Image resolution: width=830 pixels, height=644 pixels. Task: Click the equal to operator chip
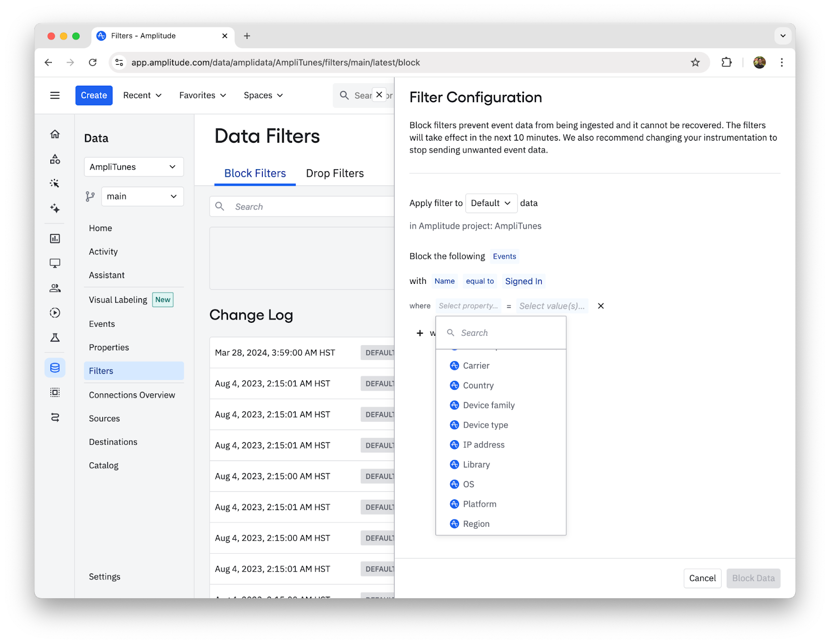tap(480, 281)
